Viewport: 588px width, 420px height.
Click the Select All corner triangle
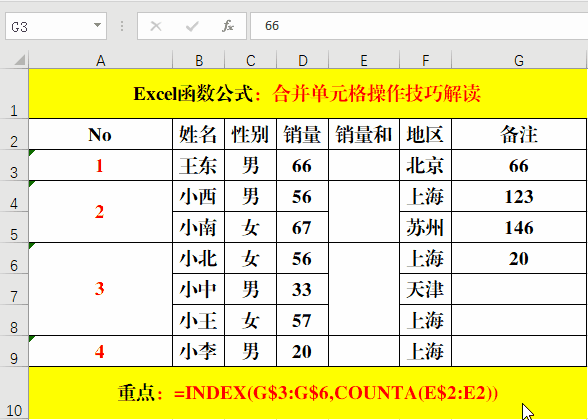coord(20,60)
